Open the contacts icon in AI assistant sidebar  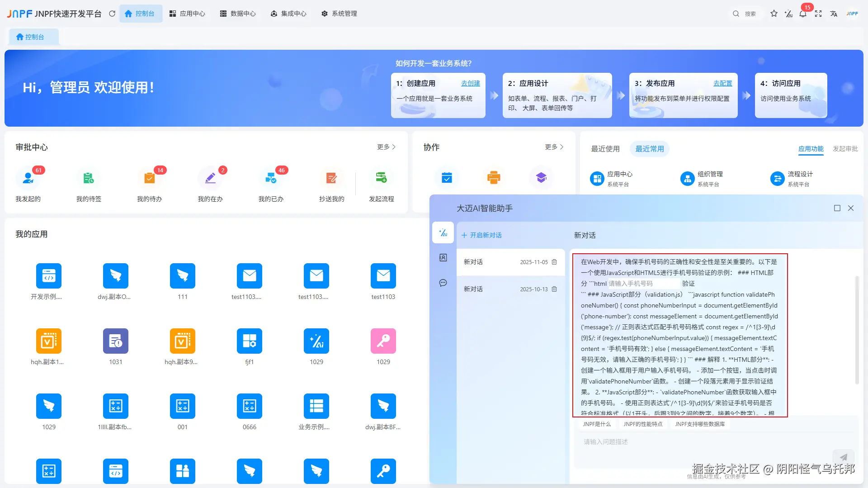tap(443, 257)
